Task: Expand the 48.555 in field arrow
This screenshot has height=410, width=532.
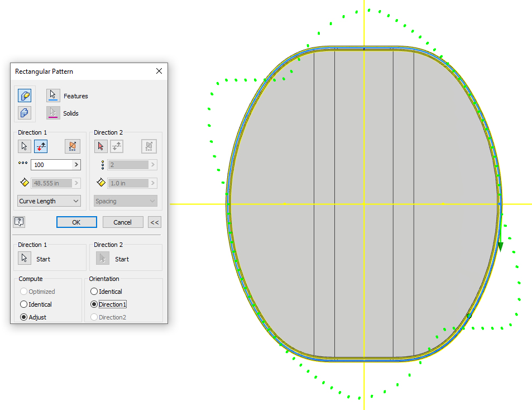Action: pyautogui.click(x=76, y=183)
